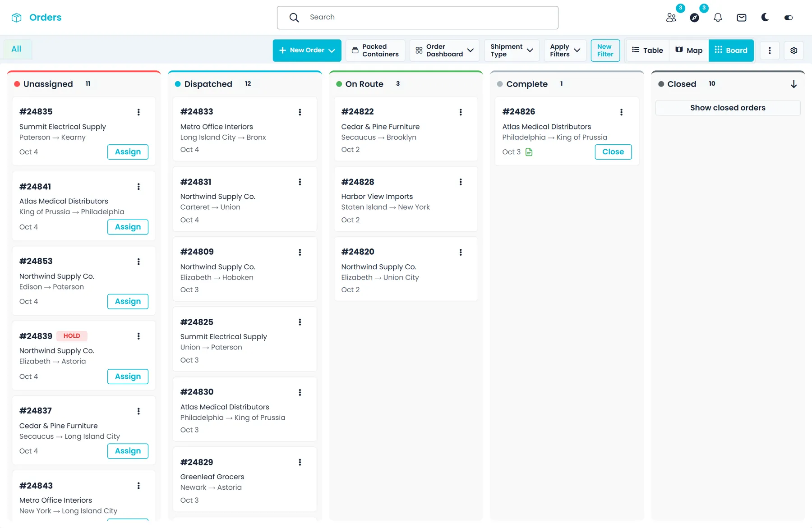Open options menu for order #24826
812x528 pixels.
(622, 112)
